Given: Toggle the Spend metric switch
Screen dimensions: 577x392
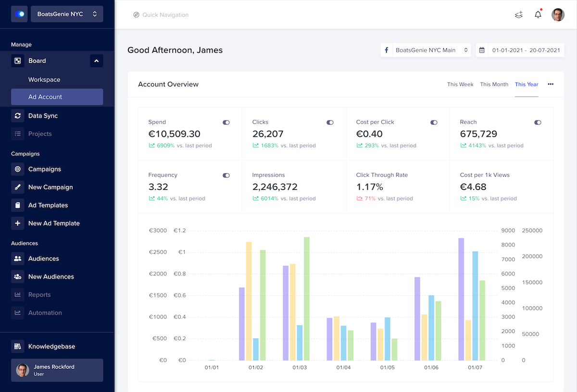Looking at the screenshot, I should pos(226,122).
